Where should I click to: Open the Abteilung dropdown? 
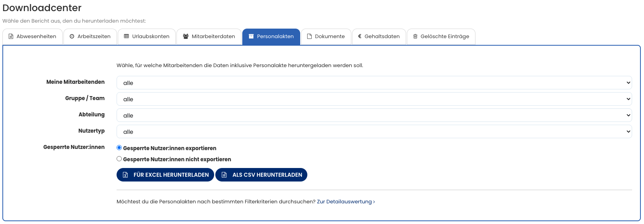tap(374, 115)
